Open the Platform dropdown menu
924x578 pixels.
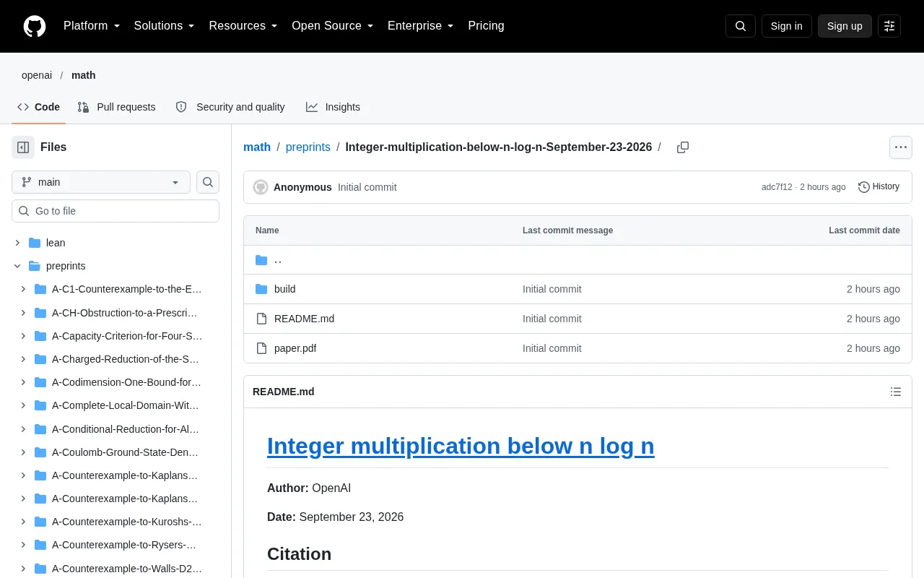(92, 26)
